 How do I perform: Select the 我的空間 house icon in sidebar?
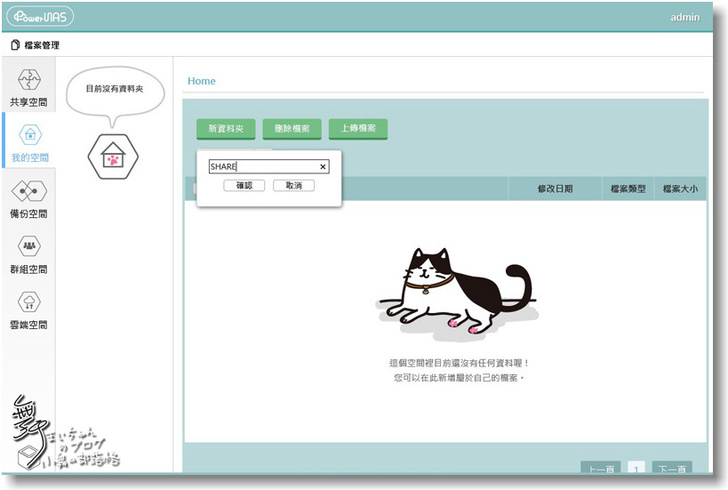(x=30, y=135)
